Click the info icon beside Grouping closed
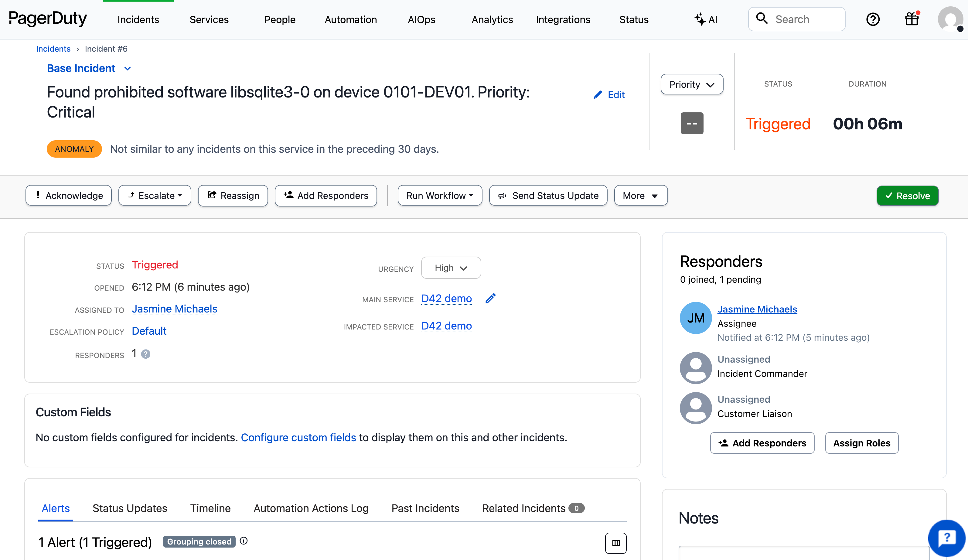Viewport: 968px width, 560px height. point(244,541)
